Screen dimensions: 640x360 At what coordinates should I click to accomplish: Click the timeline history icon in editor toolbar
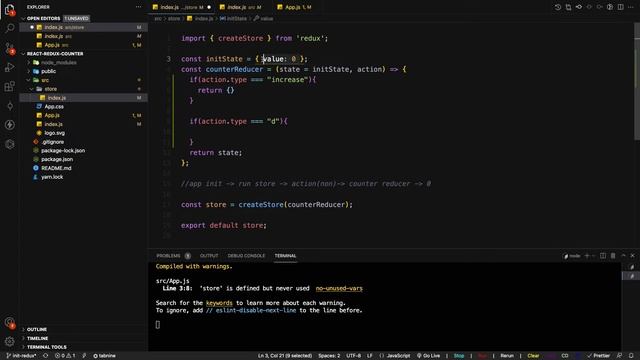[x=558, y=7]
